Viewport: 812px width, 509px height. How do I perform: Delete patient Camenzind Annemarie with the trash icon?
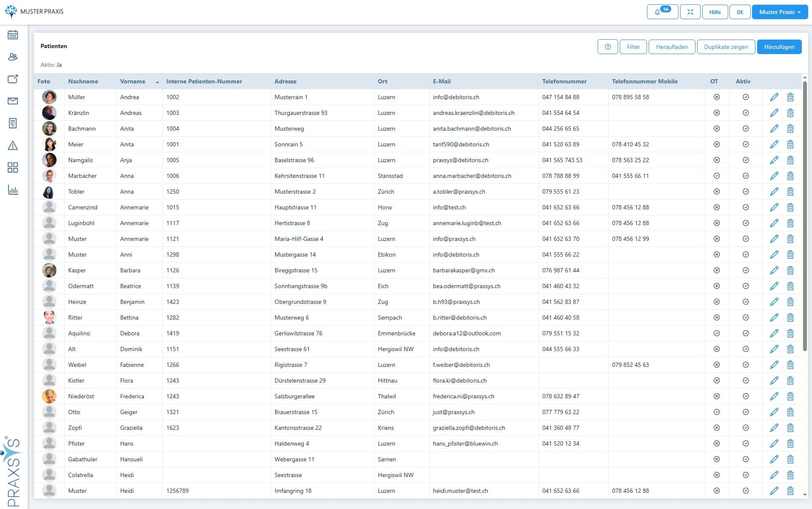790,207
